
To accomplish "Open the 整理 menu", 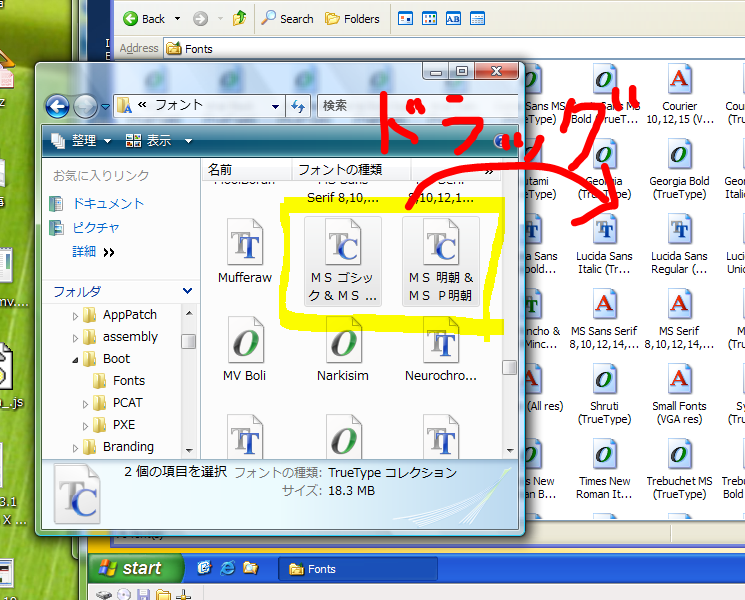I will 81,141.
